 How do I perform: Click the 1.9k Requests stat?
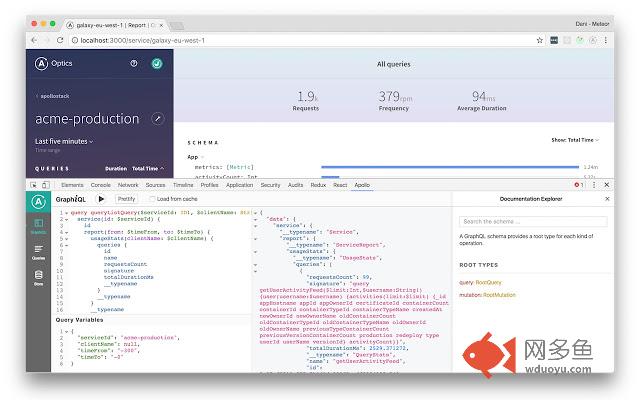(x=306, y=101)
